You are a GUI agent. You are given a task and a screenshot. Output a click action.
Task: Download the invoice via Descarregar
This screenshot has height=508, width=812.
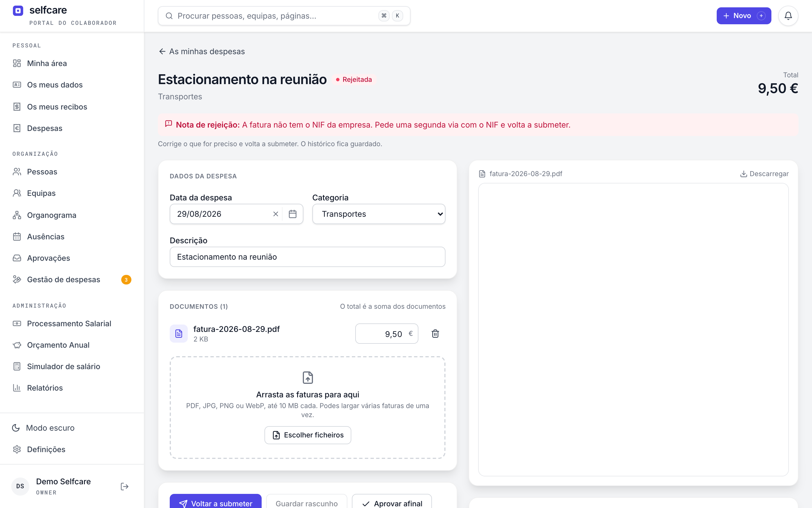(x=764, y=174)
